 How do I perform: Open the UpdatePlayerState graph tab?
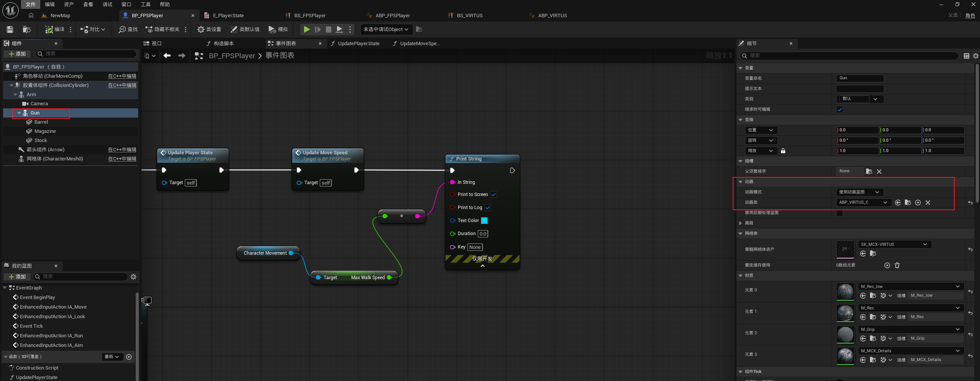(x=355, y=44)
